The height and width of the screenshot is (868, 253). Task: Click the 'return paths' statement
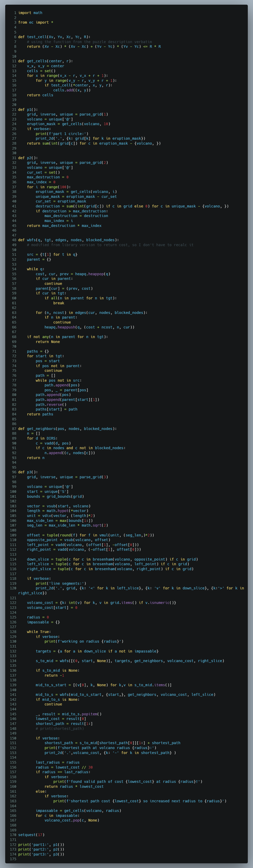click(x=40, y=414)
